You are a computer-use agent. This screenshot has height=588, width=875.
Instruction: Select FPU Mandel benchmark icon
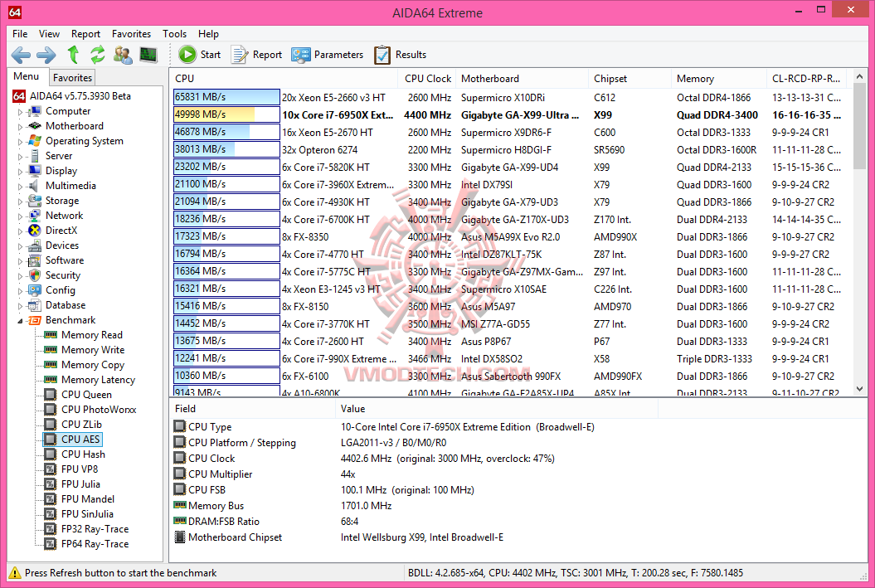pyautogui.click(x=51, y=499)
